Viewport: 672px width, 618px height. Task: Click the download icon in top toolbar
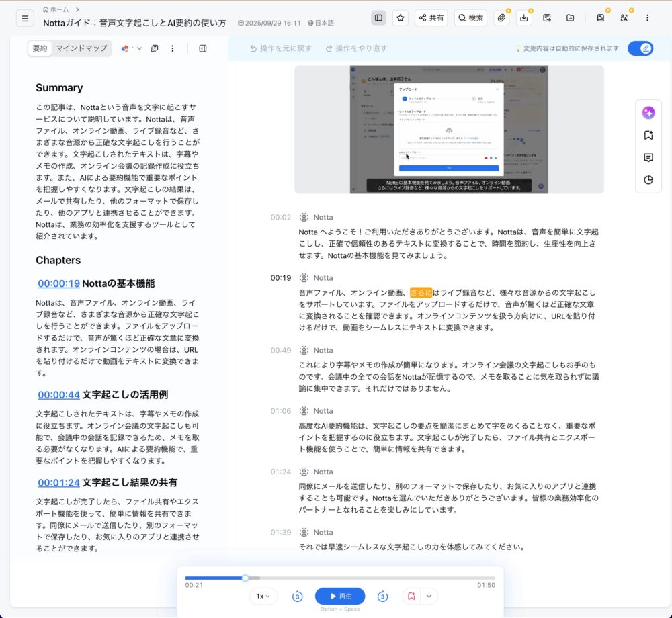pos(524,18)
